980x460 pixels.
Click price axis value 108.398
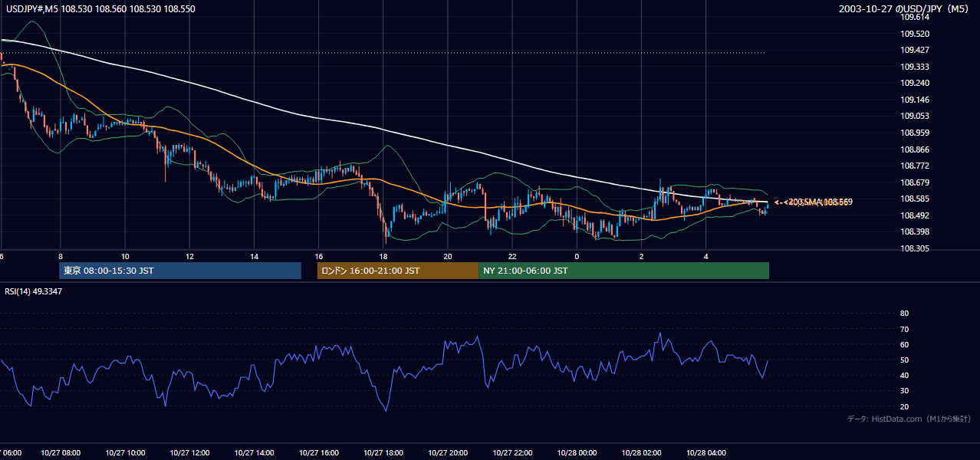coord(915,232)
